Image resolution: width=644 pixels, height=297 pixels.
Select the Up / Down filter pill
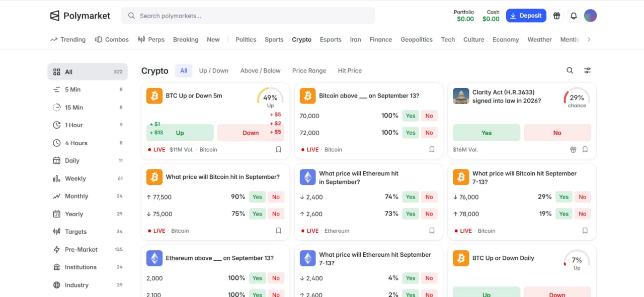pyautogui.click(x=214, y=70)
